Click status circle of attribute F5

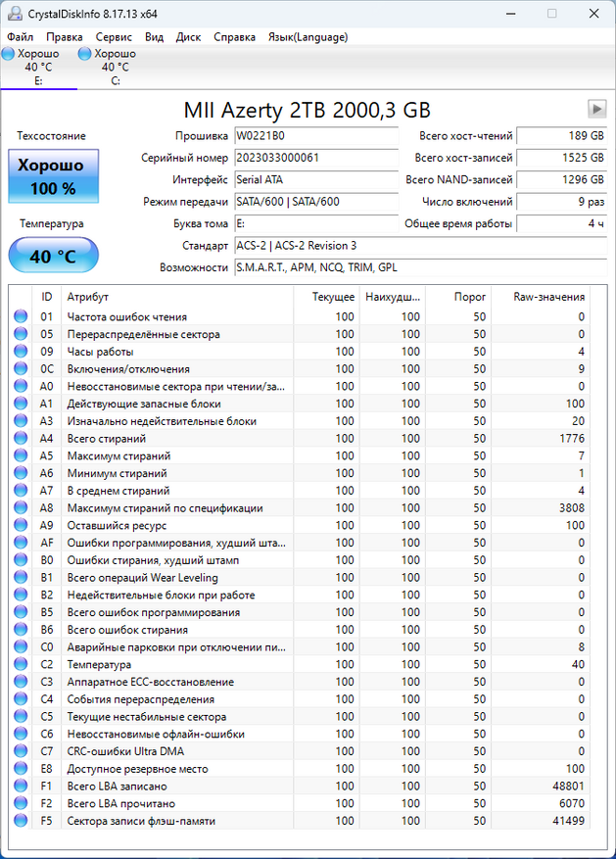[21, 821]
